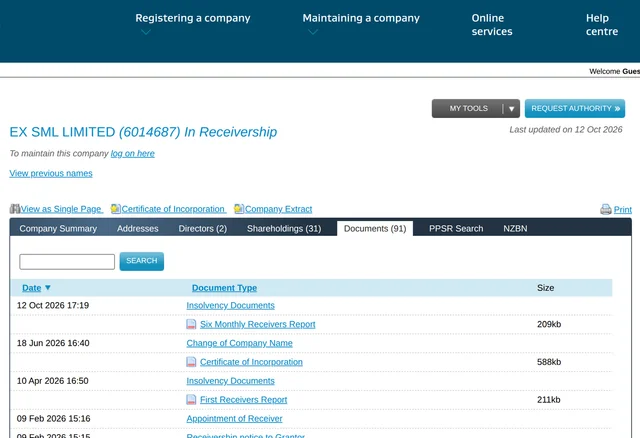640x438 pixels.
Task: Open Insolvency Documents dated 12 Oct 2026
Action: click(231, 305)
